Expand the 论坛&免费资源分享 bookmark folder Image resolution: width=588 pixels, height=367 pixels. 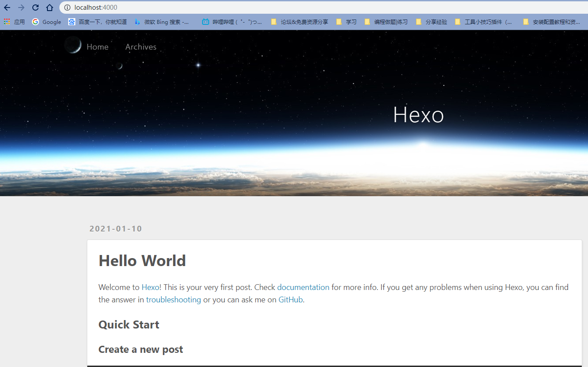[300, 22]
